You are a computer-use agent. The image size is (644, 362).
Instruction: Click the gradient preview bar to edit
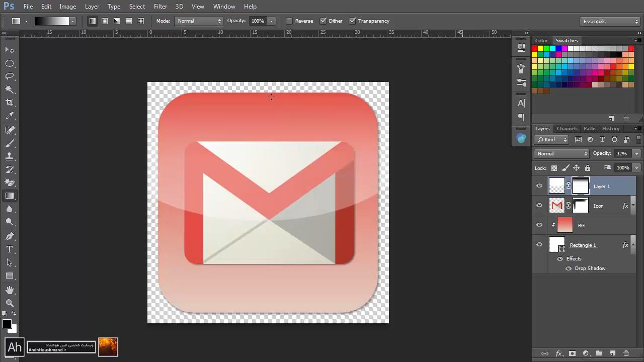pos(51,21)
